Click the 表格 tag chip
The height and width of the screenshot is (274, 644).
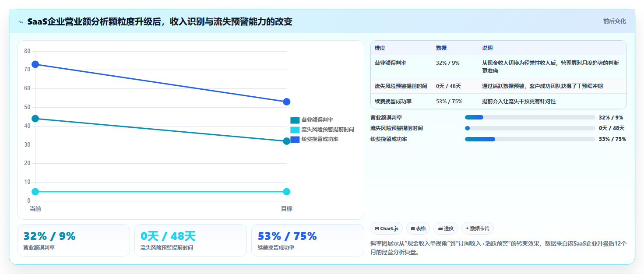418,228
